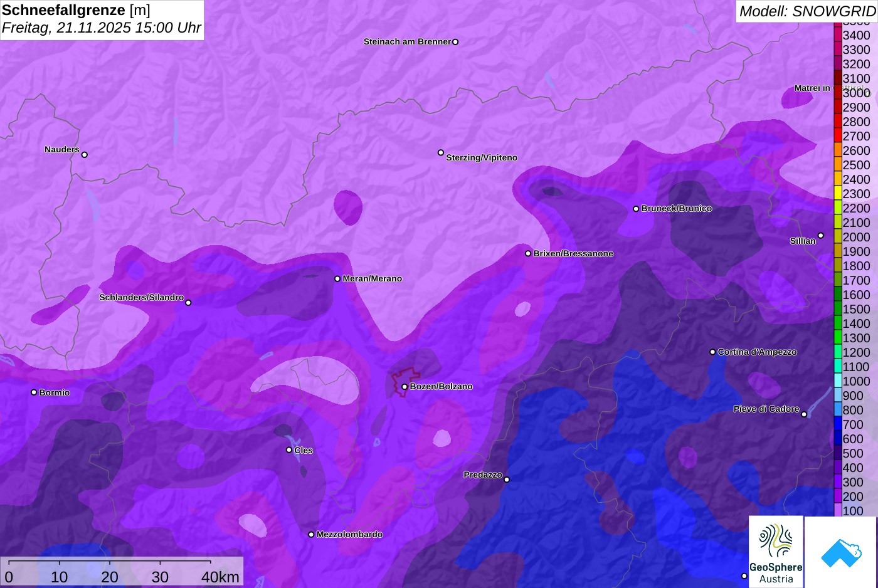Click the "40km" scale bar label
878x588 pixels.
pyautogui.click(x=220, y=577)
